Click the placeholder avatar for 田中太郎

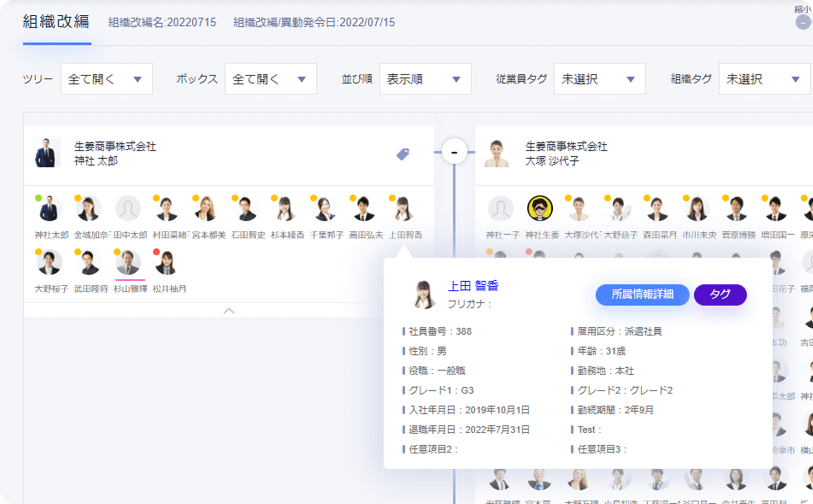(128, 209)
